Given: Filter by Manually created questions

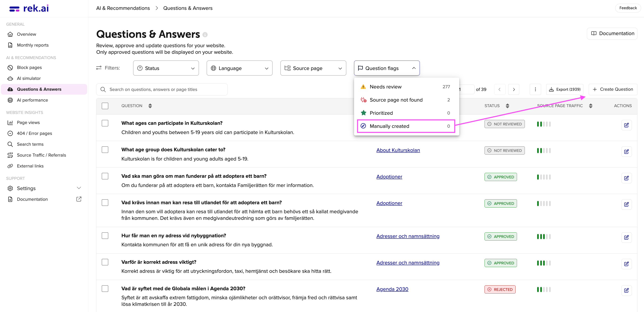Looking at the screenshot, I should coord(389,126).
